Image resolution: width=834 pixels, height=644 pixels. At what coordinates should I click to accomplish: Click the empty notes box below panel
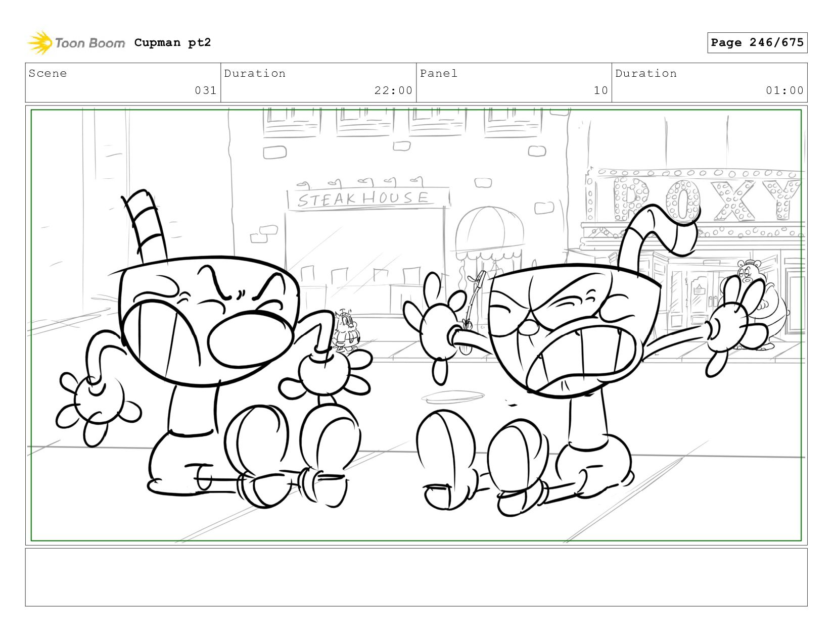(x=416, y=577)
